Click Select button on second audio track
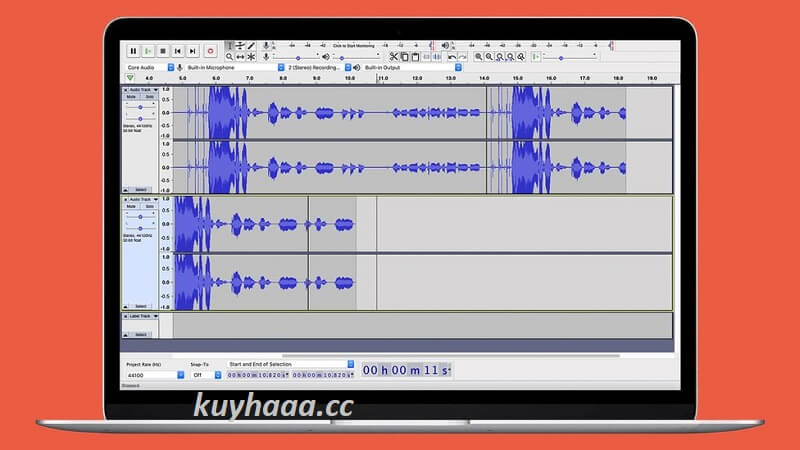The width and height of the screenshot is (800, 450). coord(141,307)
